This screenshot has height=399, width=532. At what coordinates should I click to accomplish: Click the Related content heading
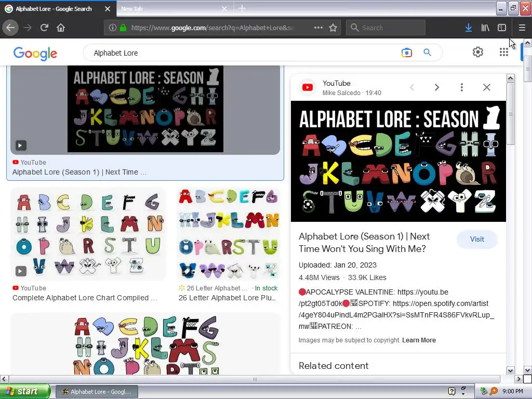point(334,366)
